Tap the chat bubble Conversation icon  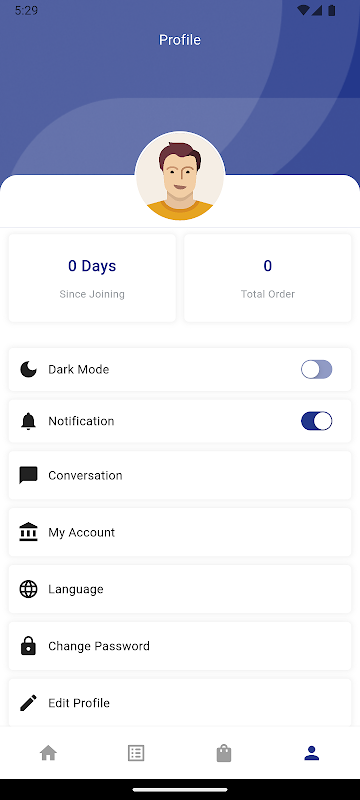point(29,475)
